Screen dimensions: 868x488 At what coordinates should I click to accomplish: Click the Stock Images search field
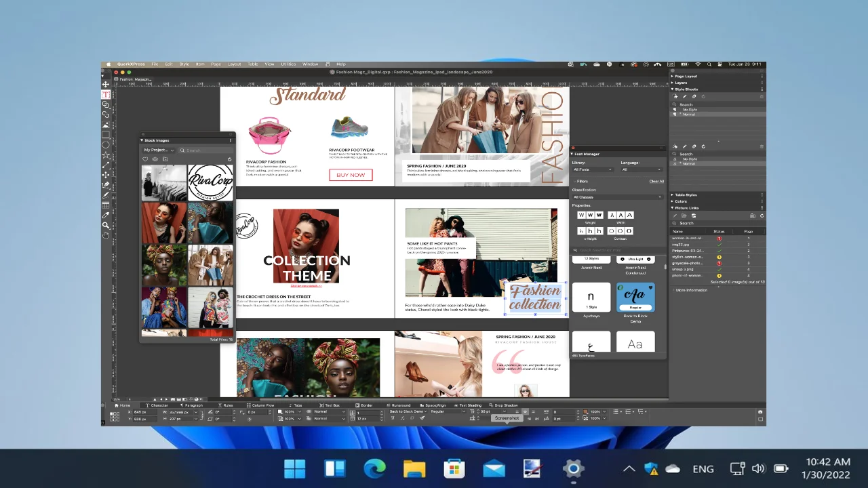(205, 150)
